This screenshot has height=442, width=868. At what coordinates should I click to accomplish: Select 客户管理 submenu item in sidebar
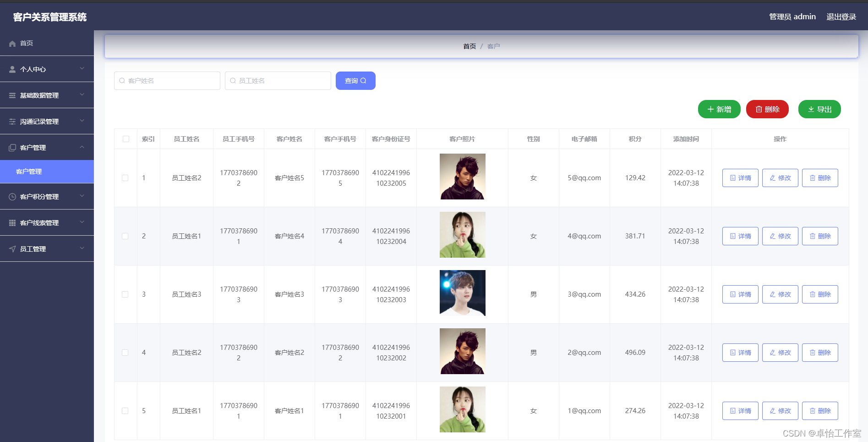point(28,171)
